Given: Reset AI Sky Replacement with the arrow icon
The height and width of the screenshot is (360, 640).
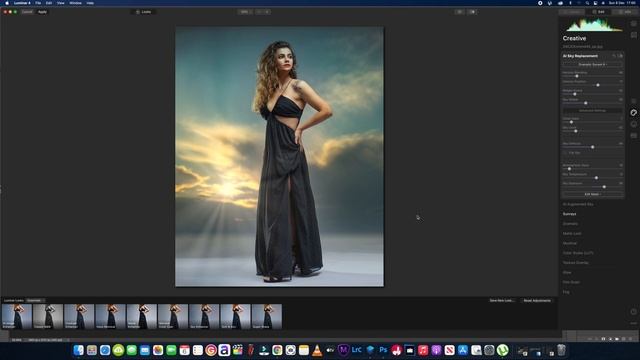Looking at the screenshot, I should [x=614, y=56].
